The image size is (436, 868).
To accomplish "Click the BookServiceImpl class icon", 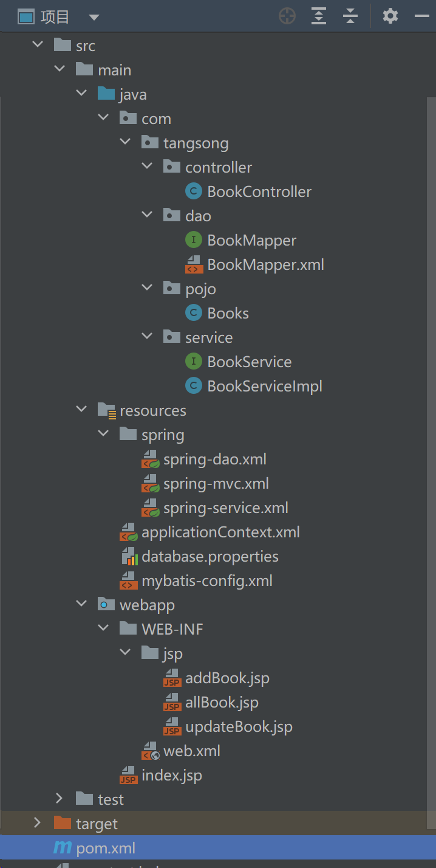I will click(x=193, y=386).
